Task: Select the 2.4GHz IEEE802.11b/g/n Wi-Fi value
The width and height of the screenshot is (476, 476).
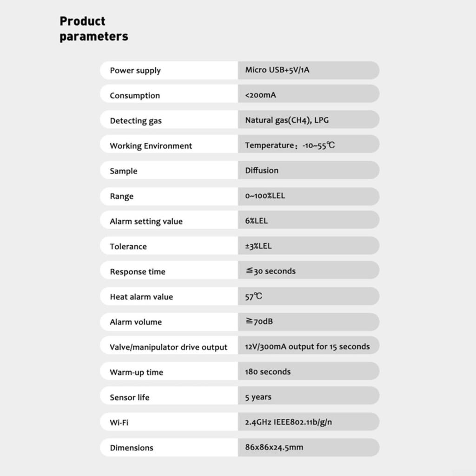Action: pos(288,422)
